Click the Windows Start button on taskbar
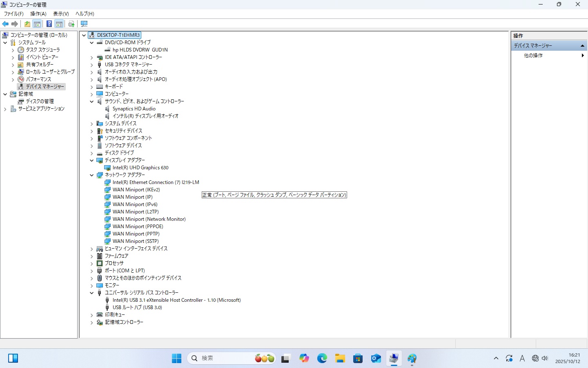 point(176,359)
